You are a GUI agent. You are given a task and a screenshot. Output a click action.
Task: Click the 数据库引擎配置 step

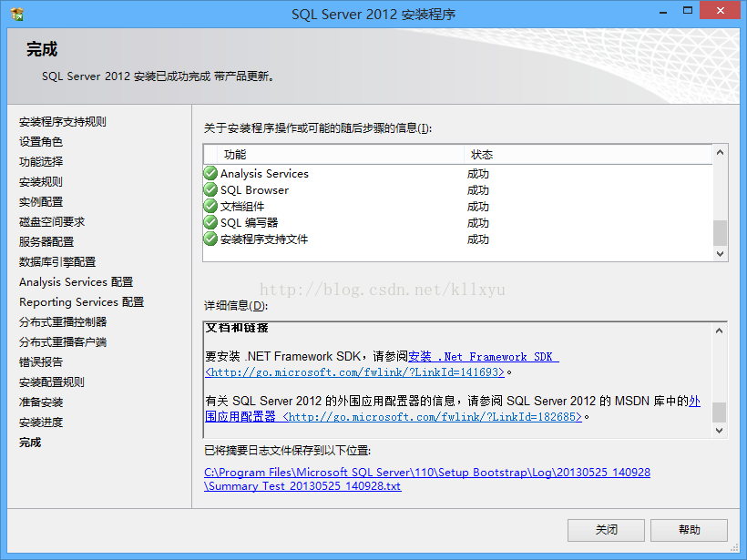[57, 261]
